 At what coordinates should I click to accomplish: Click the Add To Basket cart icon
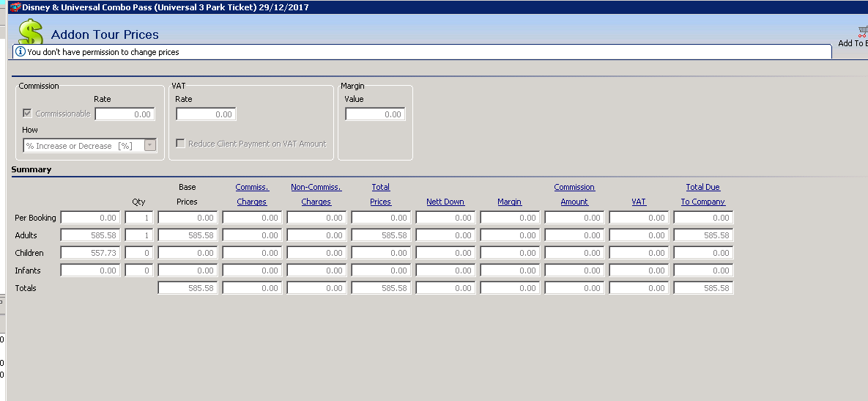tap(862, 32)
